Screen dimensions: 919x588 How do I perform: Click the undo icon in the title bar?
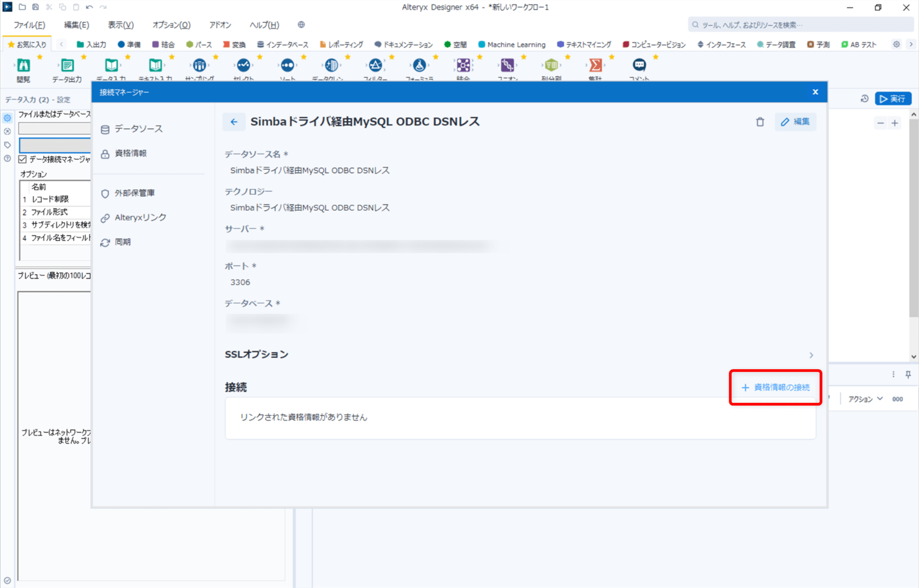click(89, 7)
